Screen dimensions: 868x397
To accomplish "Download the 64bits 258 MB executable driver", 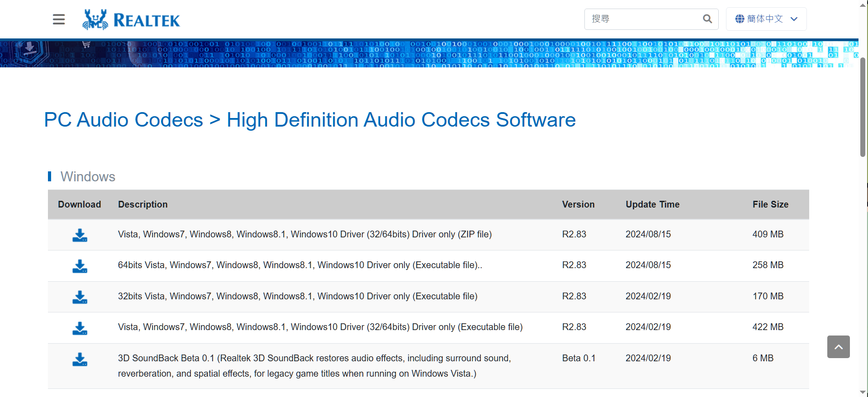I will coord(80,266).
